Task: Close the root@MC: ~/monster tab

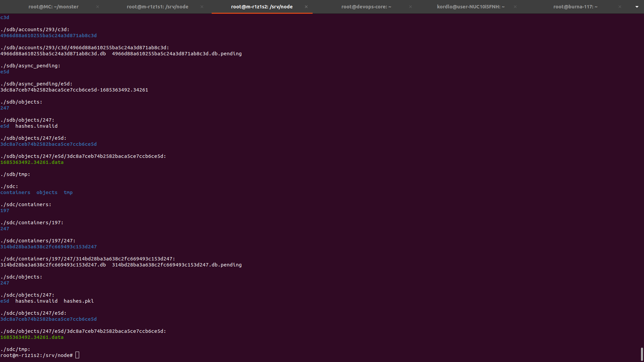Action: tap(98, 7)
